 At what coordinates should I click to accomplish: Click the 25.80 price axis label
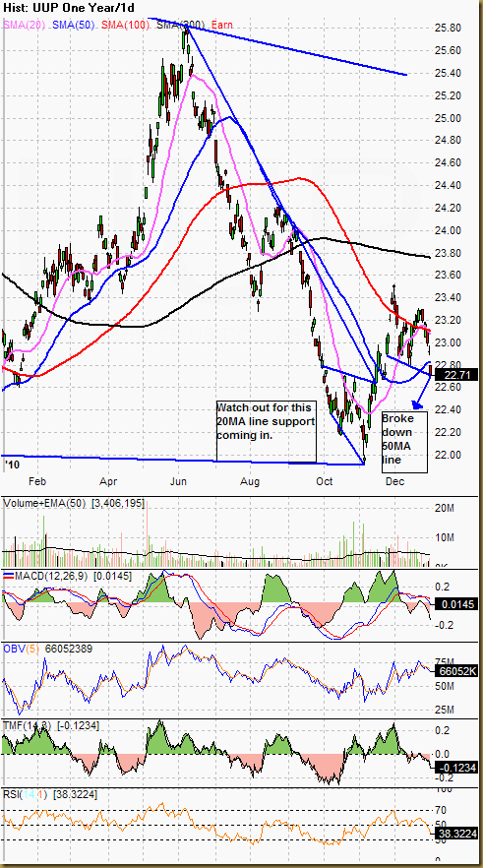pos(451,28)
